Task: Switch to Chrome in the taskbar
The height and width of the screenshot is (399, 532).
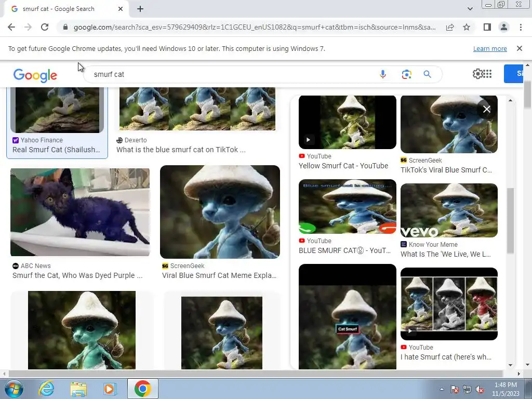Action: click(142, 389)
